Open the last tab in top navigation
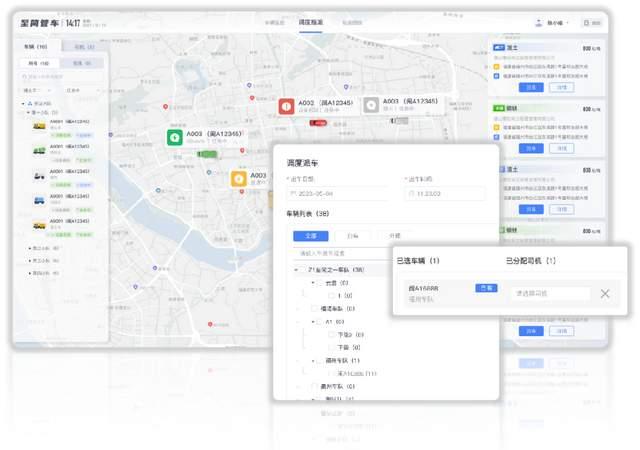640x450 pixels. pos(352,23)
